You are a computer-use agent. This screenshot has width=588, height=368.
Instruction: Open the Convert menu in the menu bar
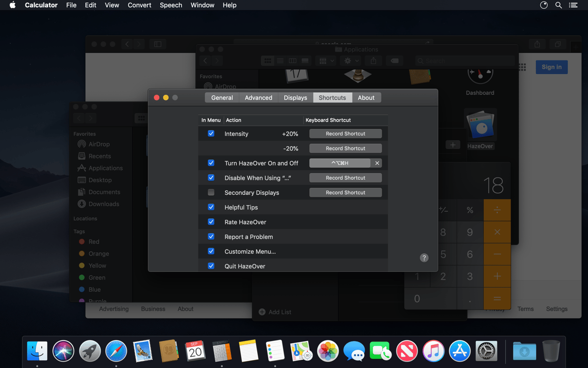tap(139, 5)
